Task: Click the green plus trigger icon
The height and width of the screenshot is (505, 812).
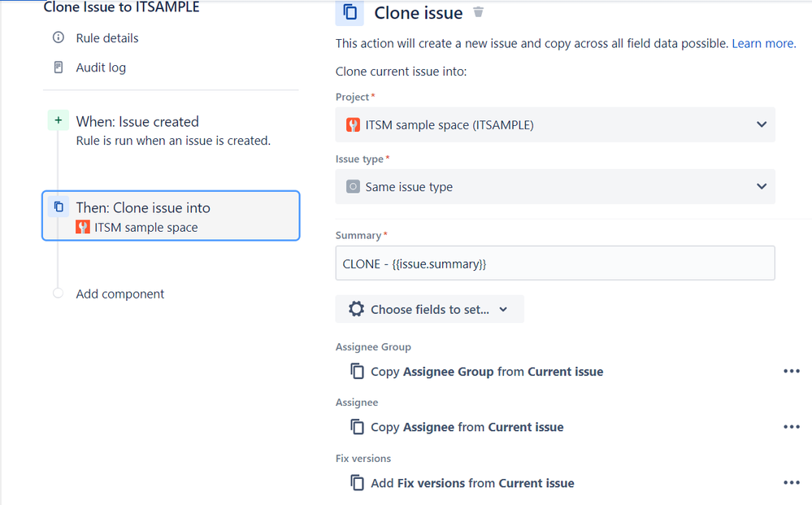Action: pos(59,120)
